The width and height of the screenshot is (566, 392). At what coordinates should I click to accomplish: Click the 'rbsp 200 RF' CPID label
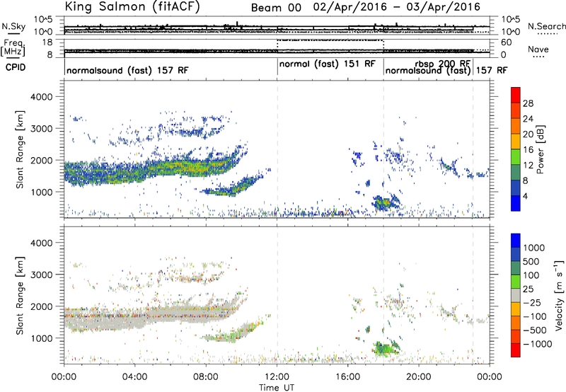coord(443,64)
